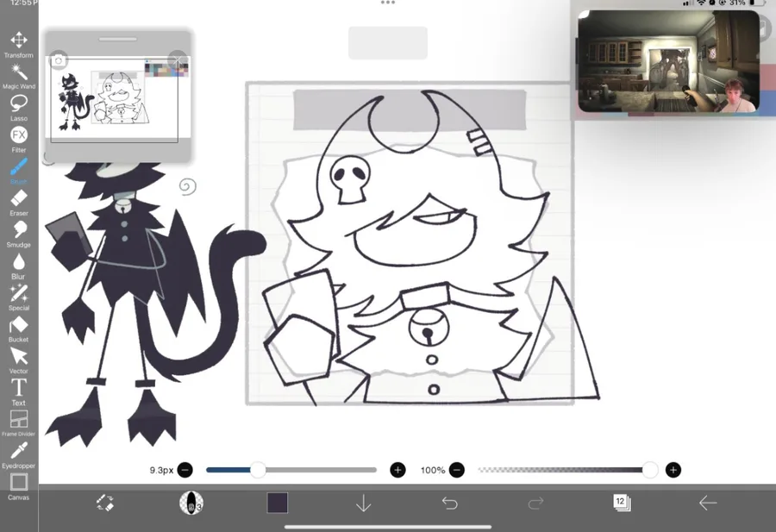
Task: Activate the Text tool
Action: (x=19, y=392)
